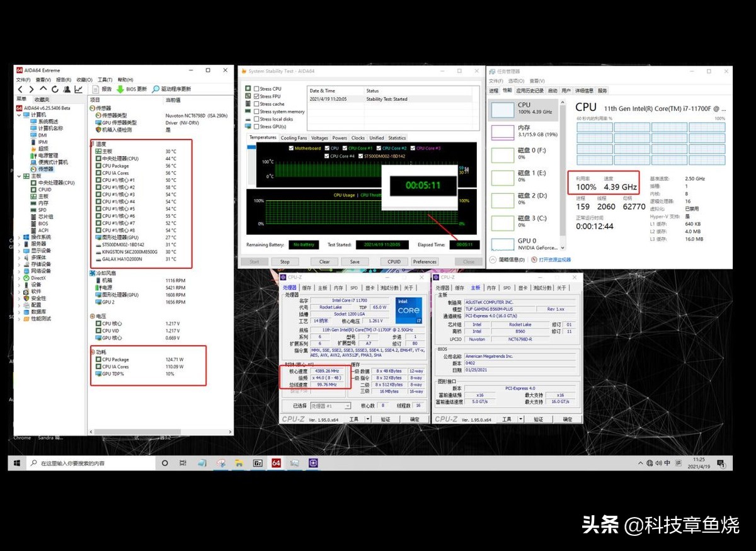
Task: Click the back arrow in AIDA64 toolbar
Action: [20, 89]
